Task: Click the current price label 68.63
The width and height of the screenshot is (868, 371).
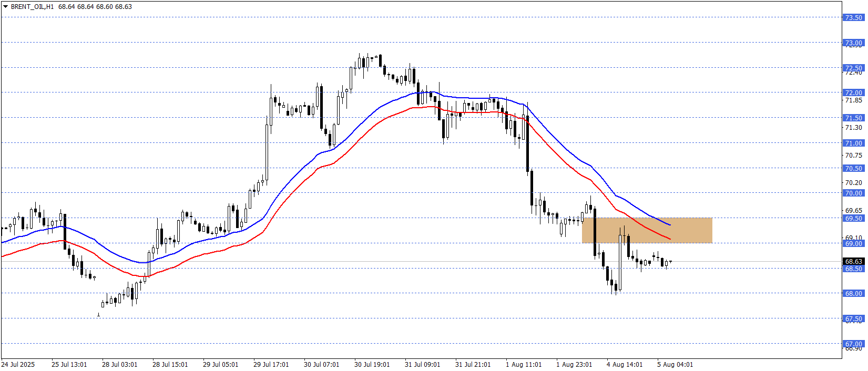Action: [x=853, y=261]
